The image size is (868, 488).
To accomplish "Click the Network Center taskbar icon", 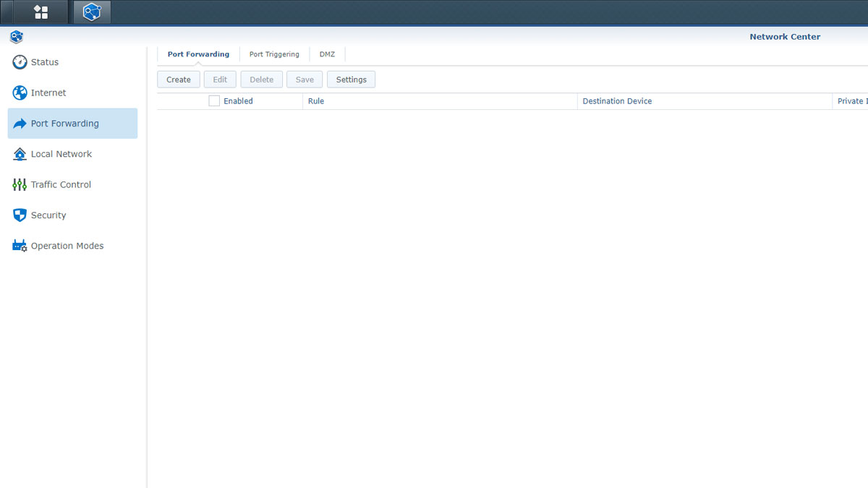I will (x=92, y=12).
